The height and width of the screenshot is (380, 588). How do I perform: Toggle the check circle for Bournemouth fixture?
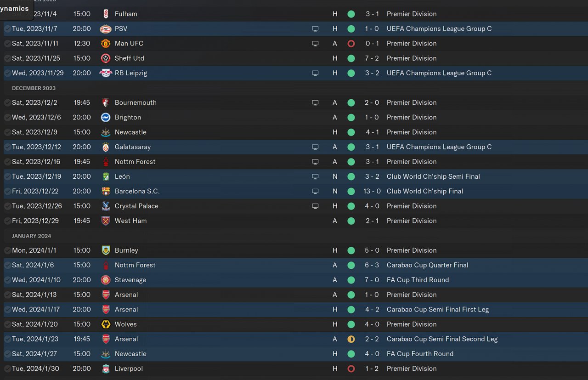click(x=7, y=102)
